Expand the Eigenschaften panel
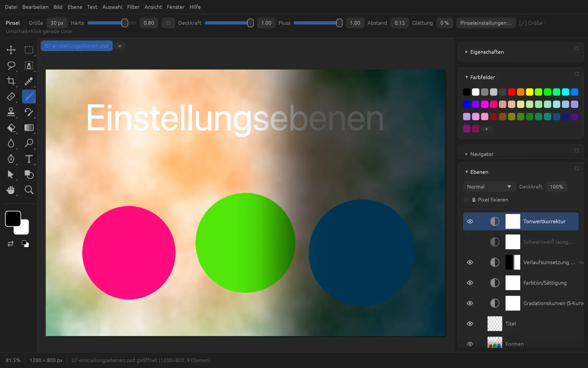This screenshot has width=588, height=368. pos(466,52)
